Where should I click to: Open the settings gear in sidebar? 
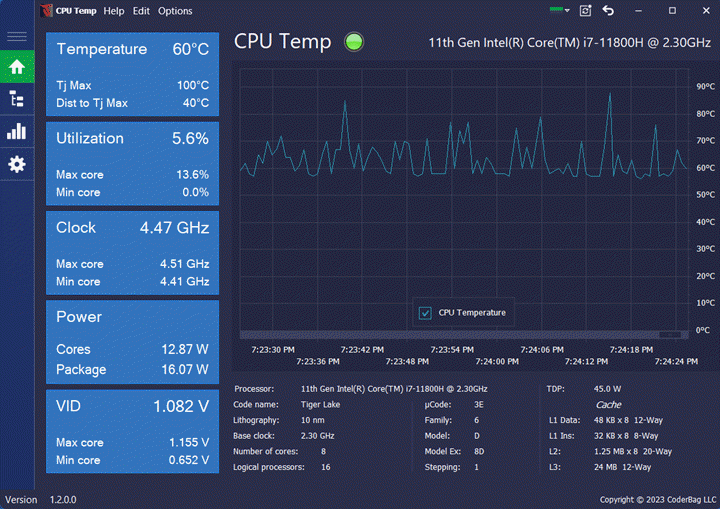pos(17,163)
